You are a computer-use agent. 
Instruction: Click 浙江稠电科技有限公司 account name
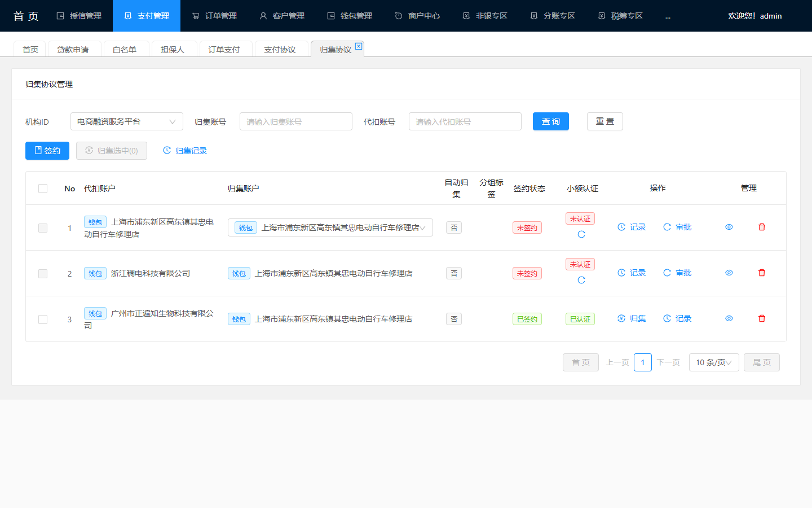(151, 273)
